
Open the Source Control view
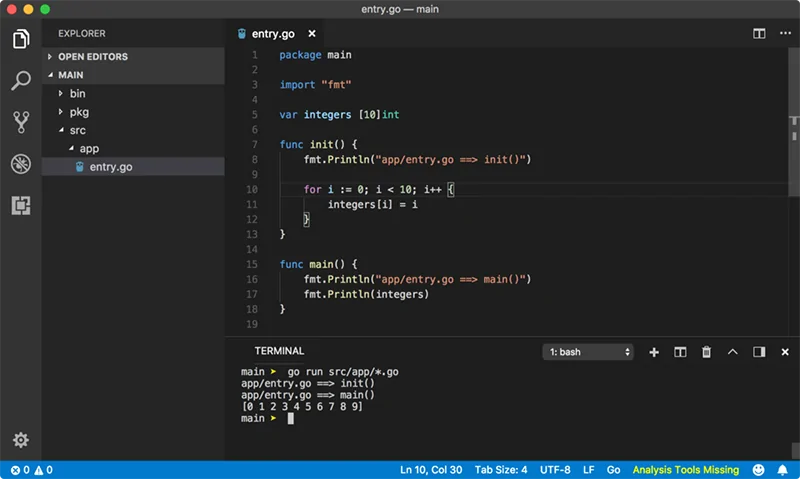click(20, 122)
